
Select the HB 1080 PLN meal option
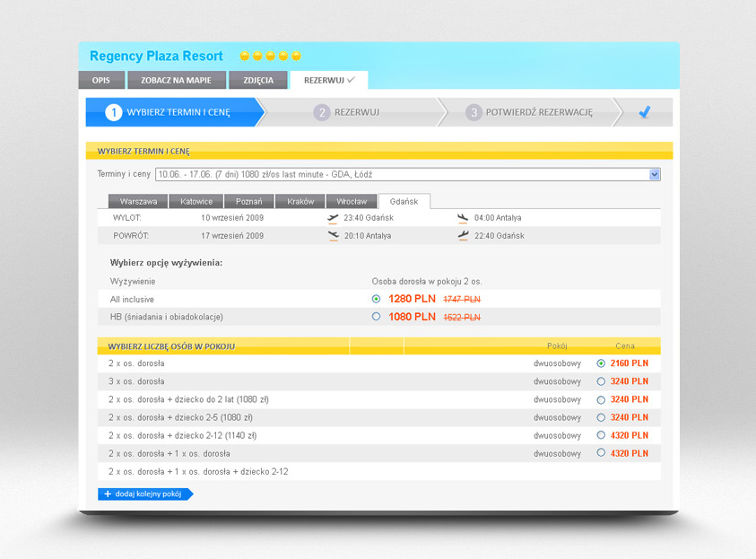pos(376,317)
